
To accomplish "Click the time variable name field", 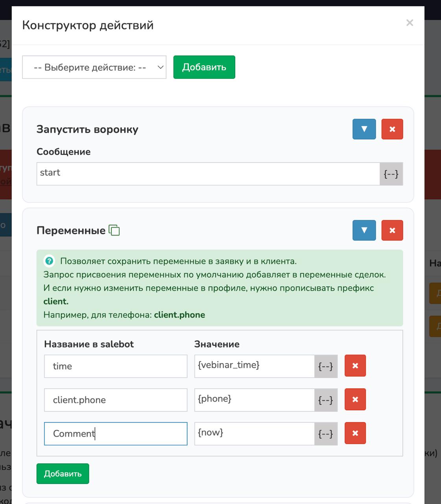I will (x=116, y=366).
